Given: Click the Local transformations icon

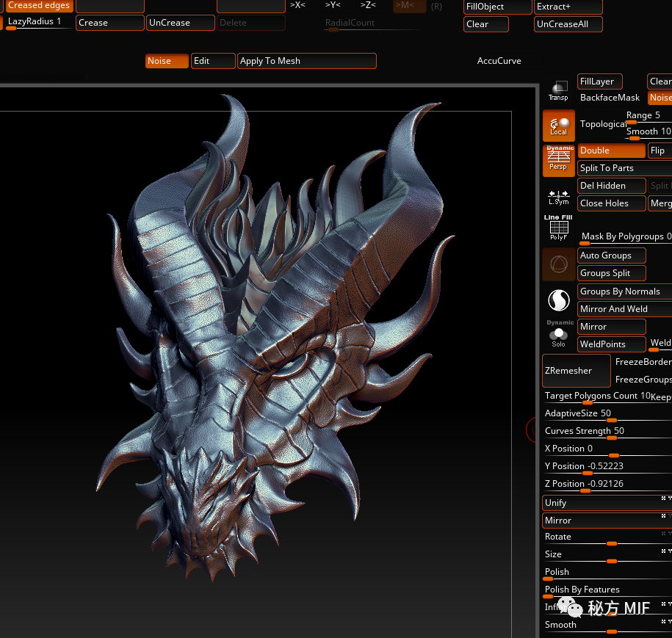Looking at the screenshot, I should [558, 126].
